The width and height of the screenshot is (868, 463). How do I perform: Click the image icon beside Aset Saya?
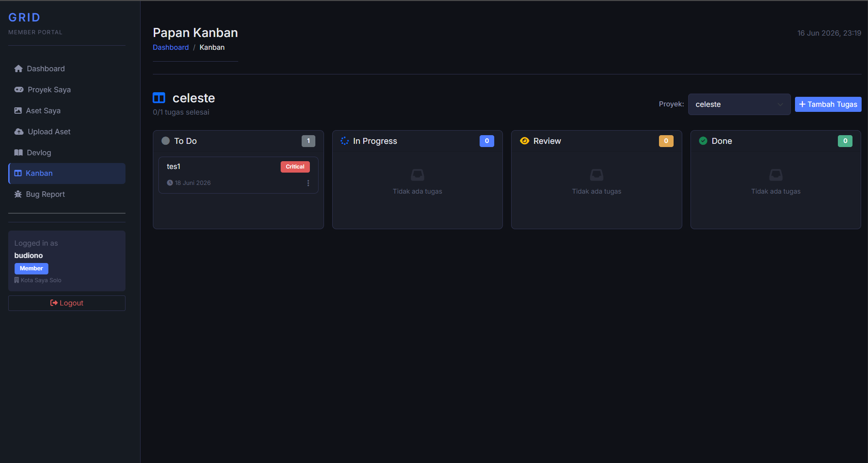[18, 110]
